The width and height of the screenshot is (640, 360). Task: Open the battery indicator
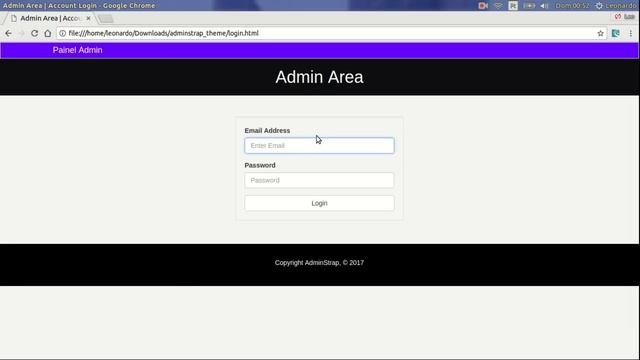(529, 6)
